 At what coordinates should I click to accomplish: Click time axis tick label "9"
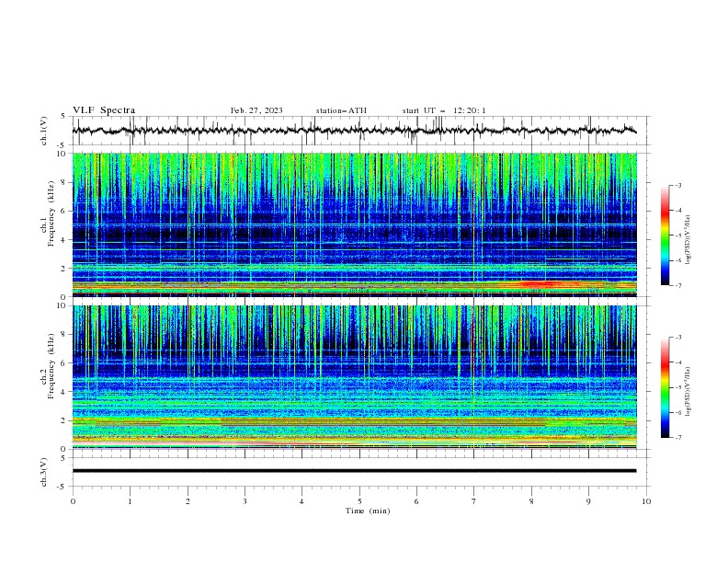pyautogui.click(x=588, y=501)
